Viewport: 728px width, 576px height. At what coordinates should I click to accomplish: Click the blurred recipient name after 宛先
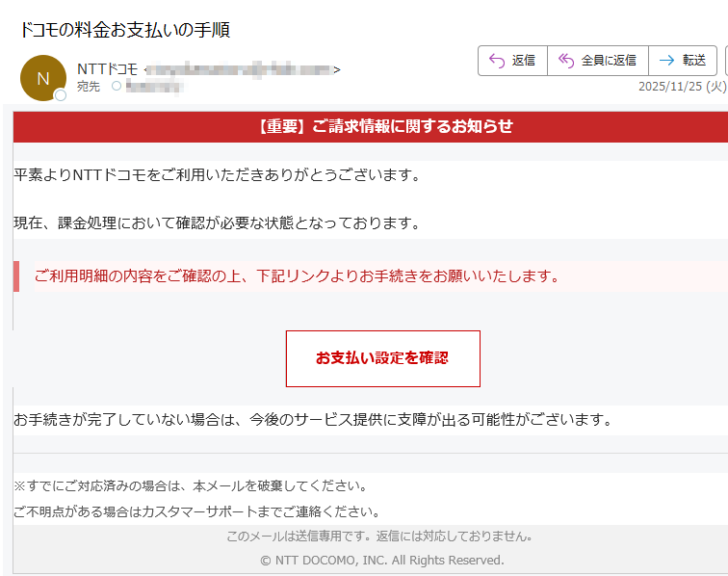pyautogui.click(x=154, y=87)
